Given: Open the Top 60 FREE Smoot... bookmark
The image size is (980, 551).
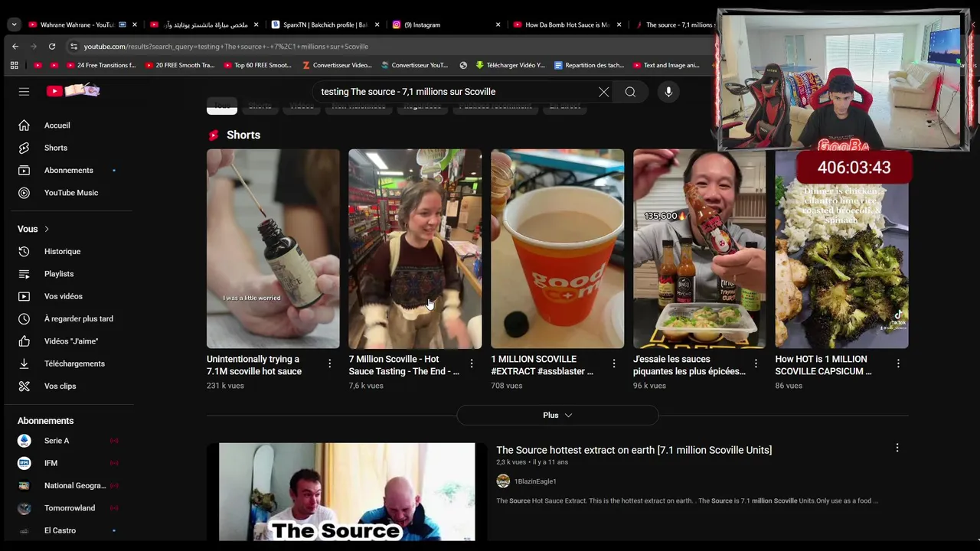Looking at the screenshot, I should pos(257,65).
